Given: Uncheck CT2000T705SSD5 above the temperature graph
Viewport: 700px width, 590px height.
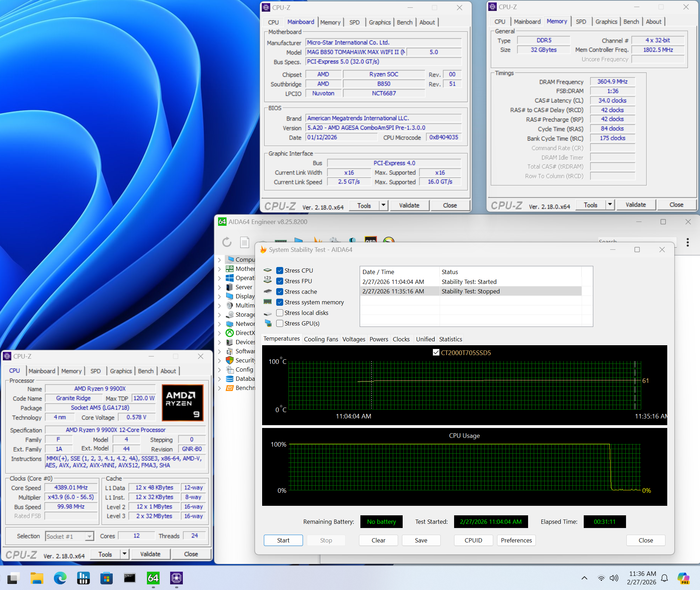Looking at the screenshot, I should coord(436,352).
